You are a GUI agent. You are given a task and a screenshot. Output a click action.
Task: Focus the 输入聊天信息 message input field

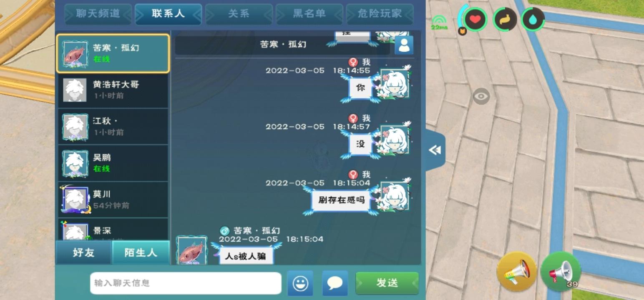pyautogui.click(x=186, y=283)
